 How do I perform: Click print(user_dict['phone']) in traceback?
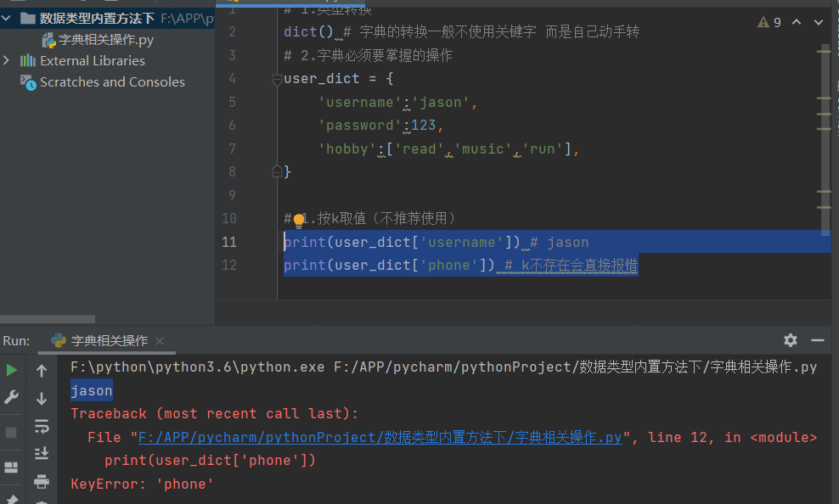pyautogui.click(x=210, y=461)
